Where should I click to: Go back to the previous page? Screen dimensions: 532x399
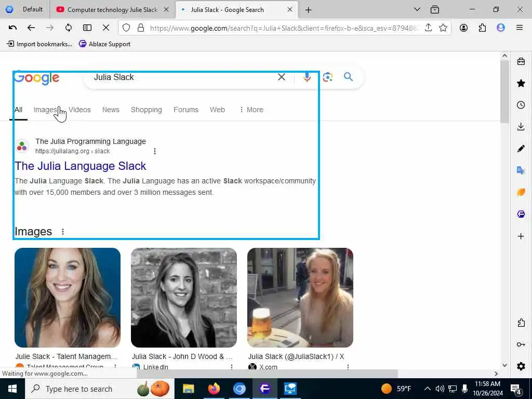(31, 28)
